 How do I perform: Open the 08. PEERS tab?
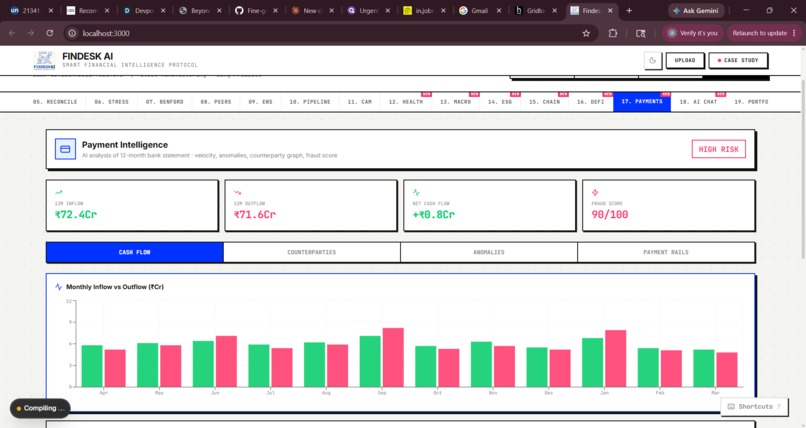tap(216, 102)
